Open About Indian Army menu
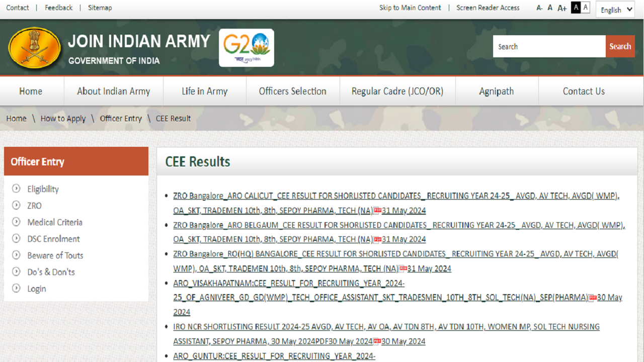The height and width of the screenshot is (362, 644). tap(114, 91)
